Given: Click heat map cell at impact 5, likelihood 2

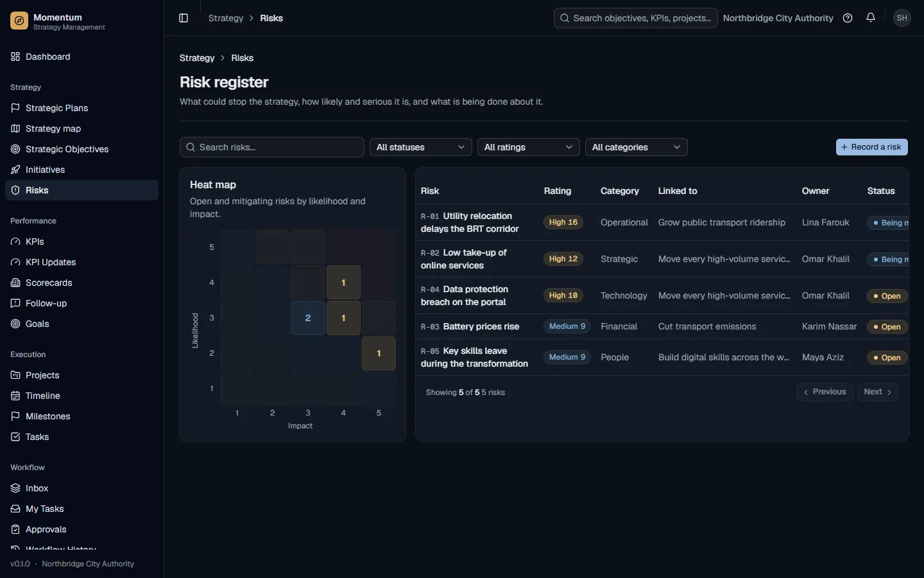Looking at the screenshot, I should tap(379, 353).
